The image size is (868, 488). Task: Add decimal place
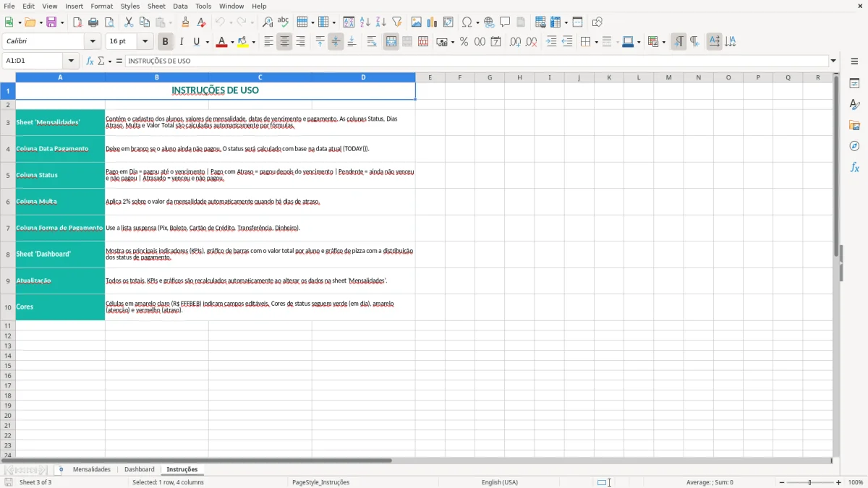click(515, 42)
